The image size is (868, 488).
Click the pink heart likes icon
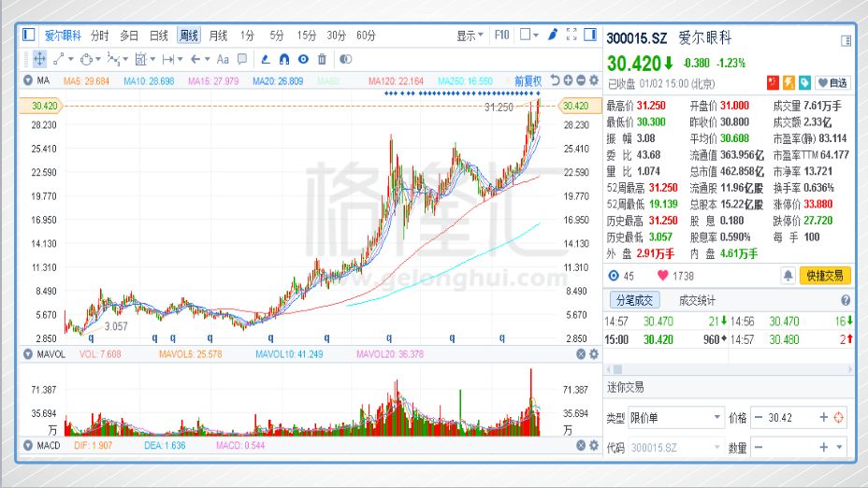pyautogui.click(x=662, y=276)
